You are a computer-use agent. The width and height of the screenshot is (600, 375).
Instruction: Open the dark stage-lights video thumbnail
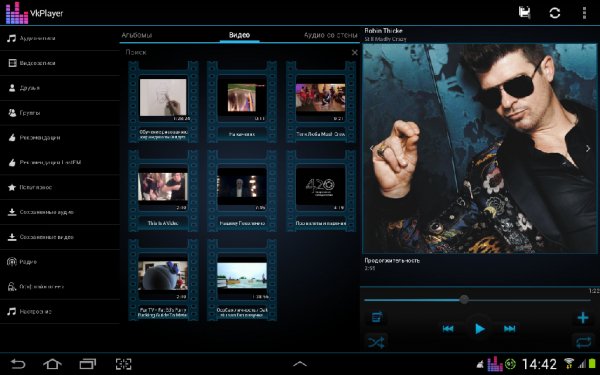(242, 186)
